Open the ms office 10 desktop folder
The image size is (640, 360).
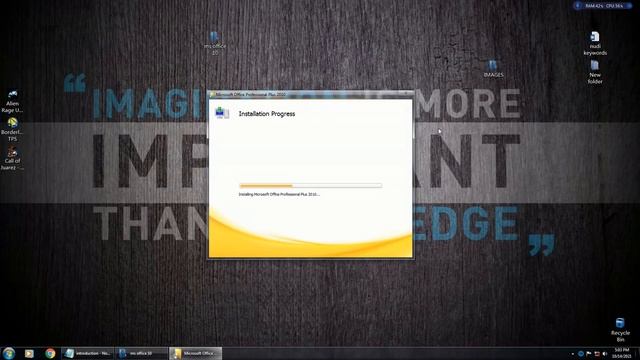coord(215,43)
